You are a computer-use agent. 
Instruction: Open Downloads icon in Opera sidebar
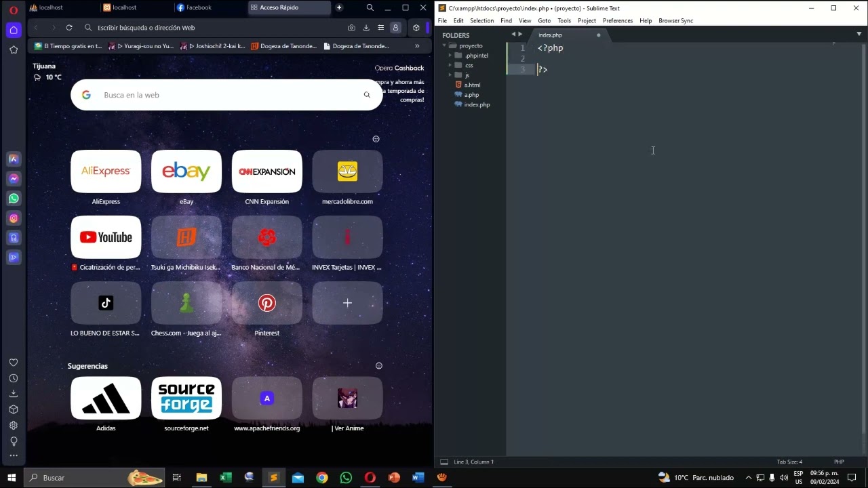14,394
